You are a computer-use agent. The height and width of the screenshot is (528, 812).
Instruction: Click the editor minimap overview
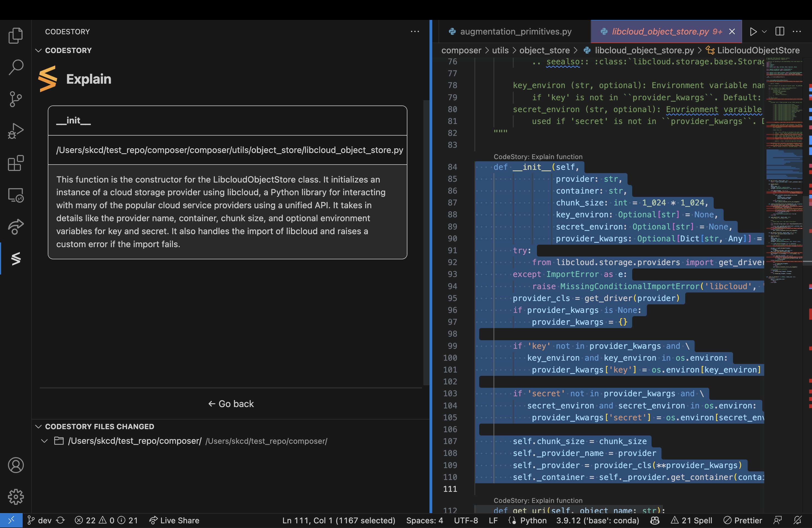[x=784, y=171]
